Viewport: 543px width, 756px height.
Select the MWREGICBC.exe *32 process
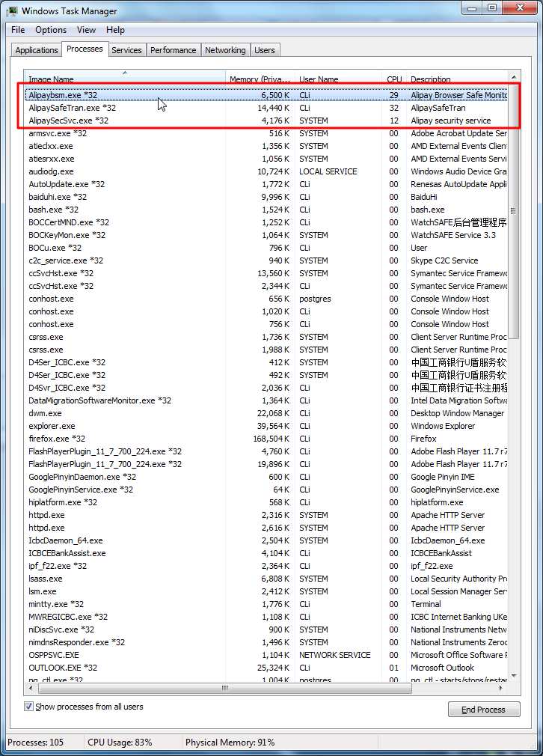click(x=266, y=617)
